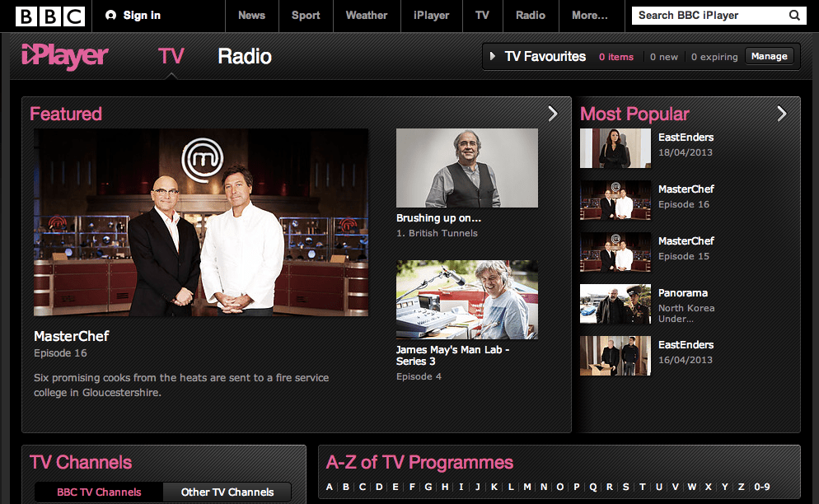819x504 pixels.
Task: Click the search magnifier icon
Action: tap(794, 16)
